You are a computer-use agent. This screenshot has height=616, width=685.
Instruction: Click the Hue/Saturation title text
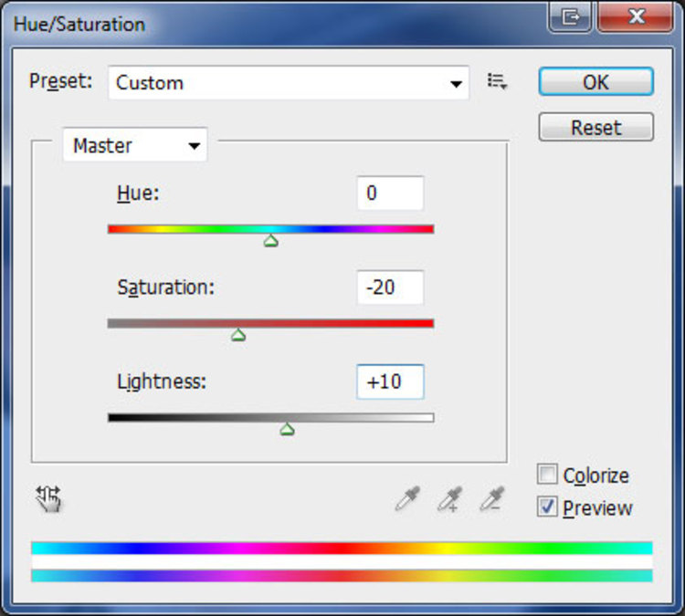[x=79, y=24]
